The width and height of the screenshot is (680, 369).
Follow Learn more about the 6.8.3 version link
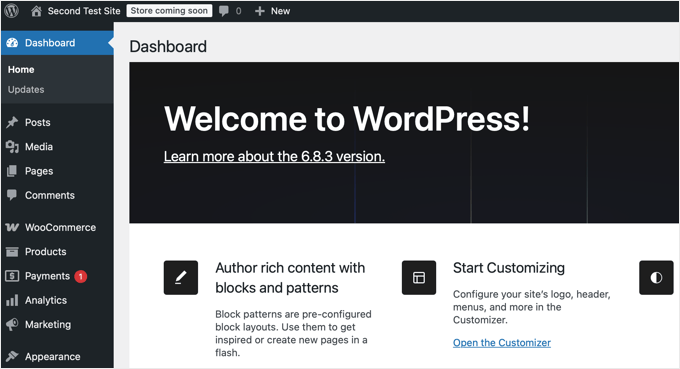click(x=274, y=156)
